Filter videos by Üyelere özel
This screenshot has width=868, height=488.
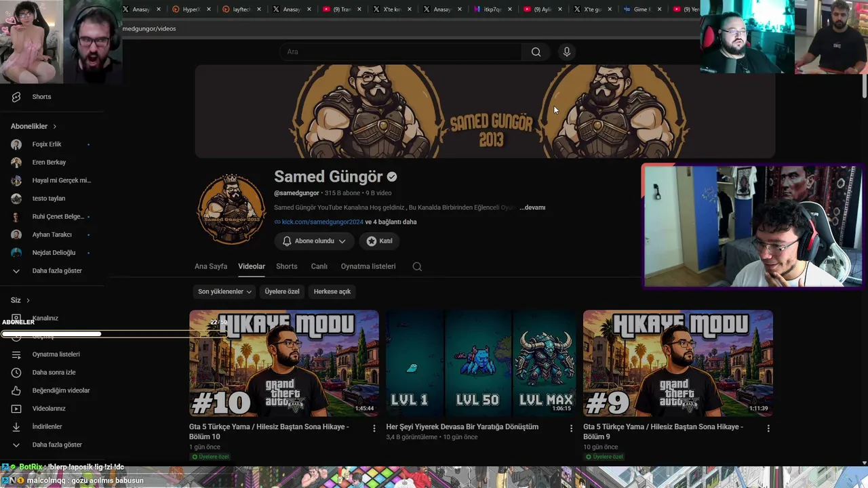(x=282, y=291)
